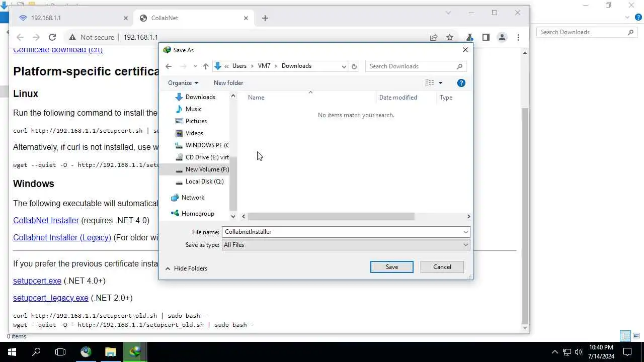Open CollabNet Installer link

tap(46, 220)
